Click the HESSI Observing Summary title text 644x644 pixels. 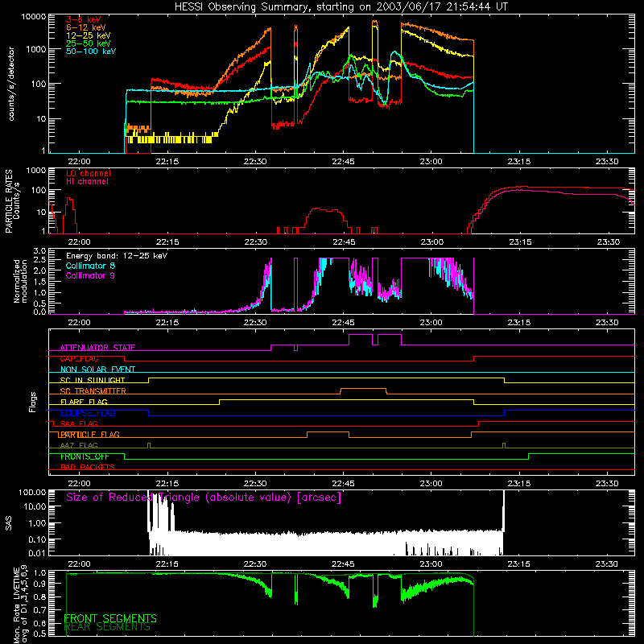coord(341,7)
